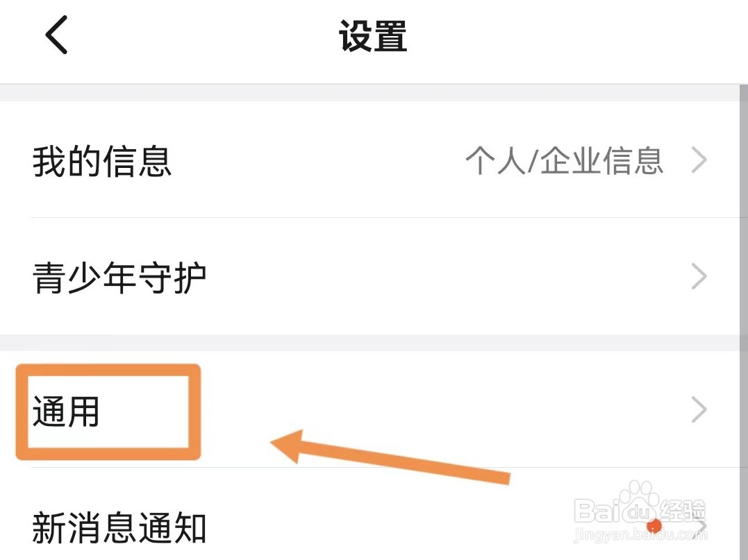The image size is (748, 560).
Task: Open the 我的信息 settings entry
Action: pos(102,162)
